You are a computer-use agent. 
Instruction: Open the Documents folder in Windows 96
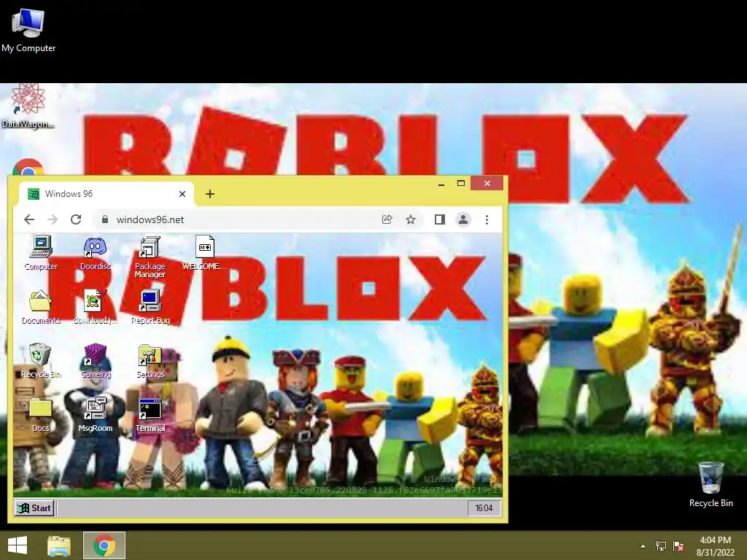41,307
